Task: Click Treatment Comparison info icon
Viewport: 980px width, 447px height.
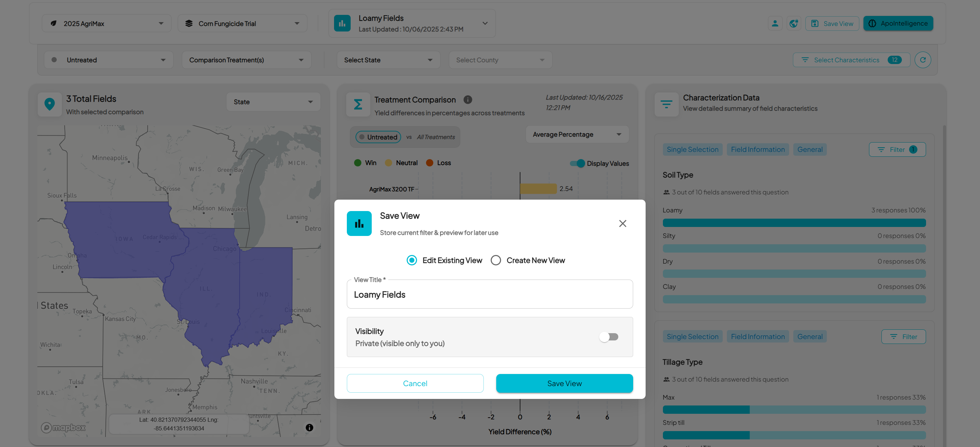Action: [468, 100]
